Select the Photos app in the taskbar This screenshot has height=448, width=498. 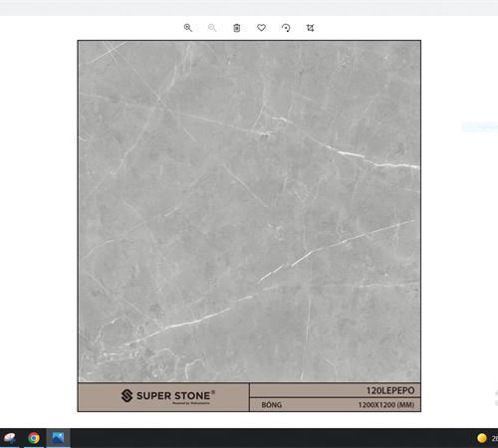tap(58, 438)
